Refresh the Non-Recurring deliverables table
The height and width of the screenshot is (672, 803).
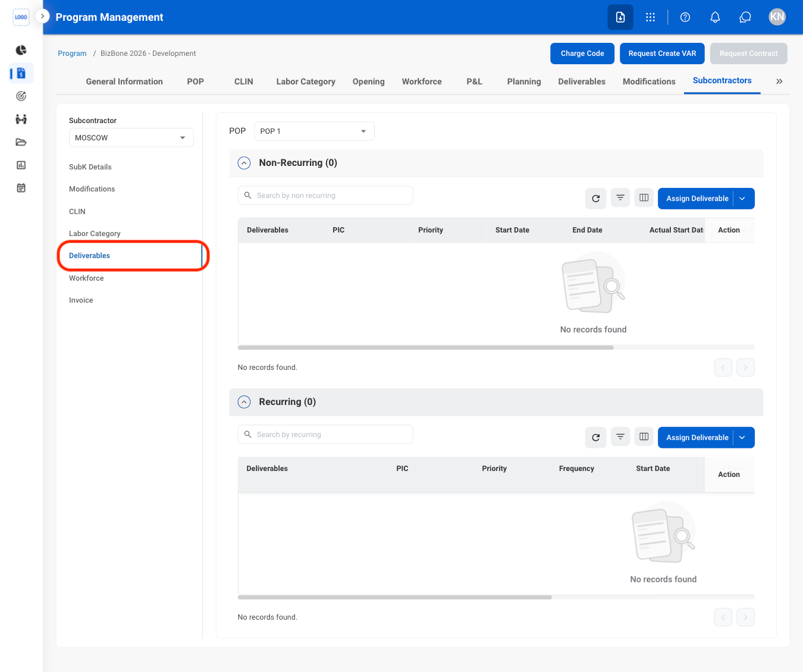pyautogui.click(x=595, y=199)
